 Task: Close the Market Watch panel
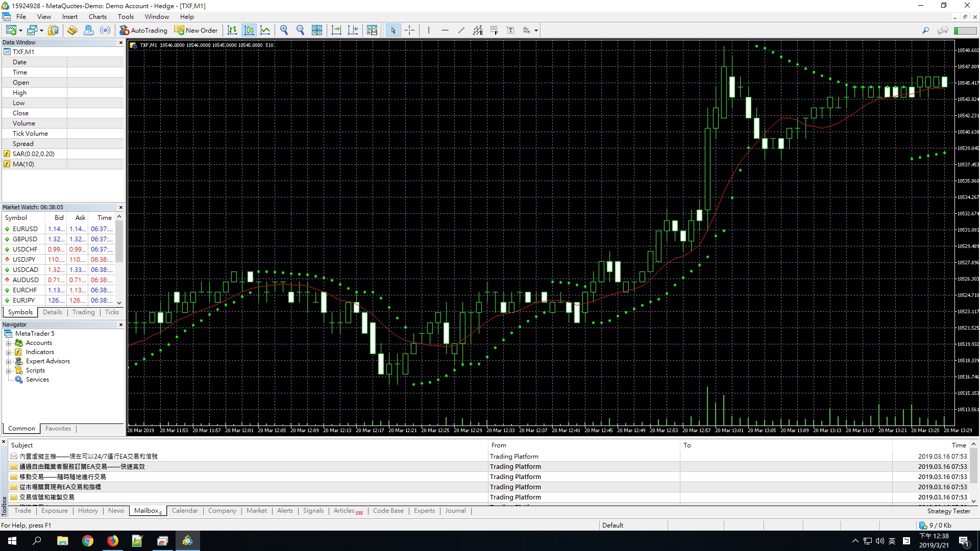pyautogui.click(x=121, y=207)
